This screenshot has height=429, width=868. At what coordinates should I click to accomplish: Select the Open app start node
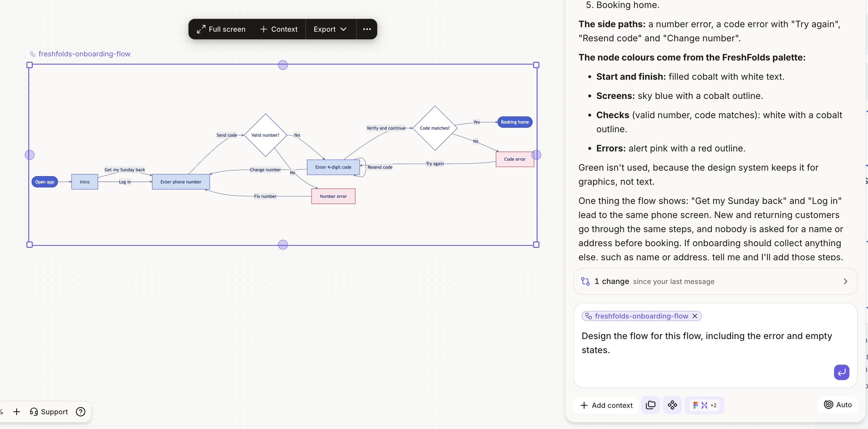[x=45, y=182]
